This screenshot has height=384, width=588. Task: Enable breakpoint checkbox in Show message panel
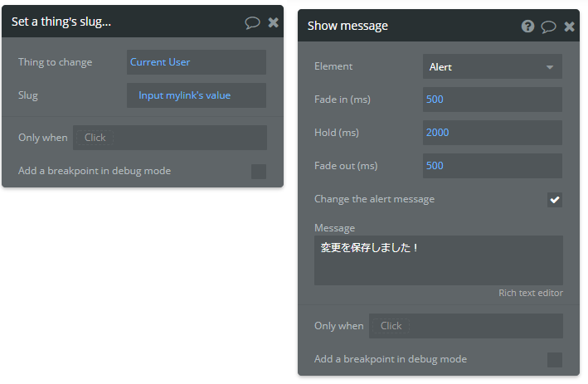555,360
